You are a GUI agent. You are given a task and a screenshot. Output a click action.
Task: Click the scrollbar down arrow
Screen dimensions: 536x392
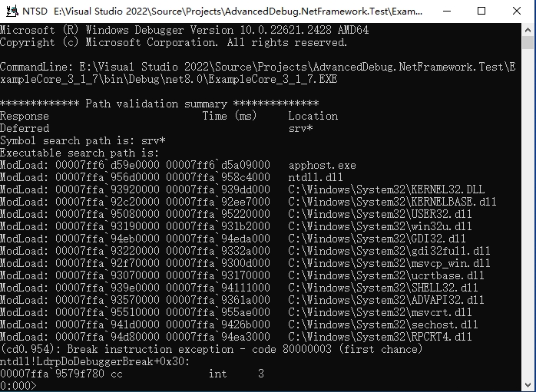pyautogui.click(x=528, y=384)
